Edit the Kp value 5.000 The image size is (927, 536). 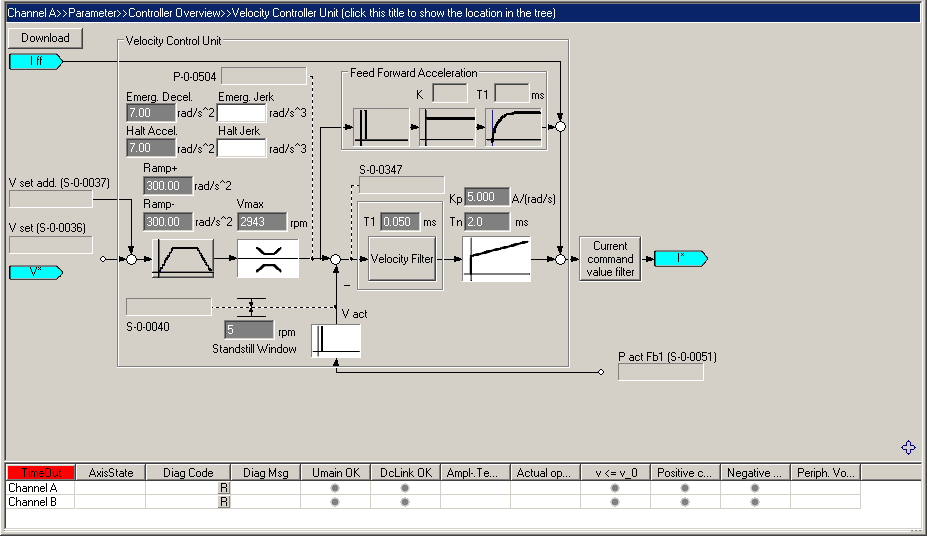pos(487,197)
